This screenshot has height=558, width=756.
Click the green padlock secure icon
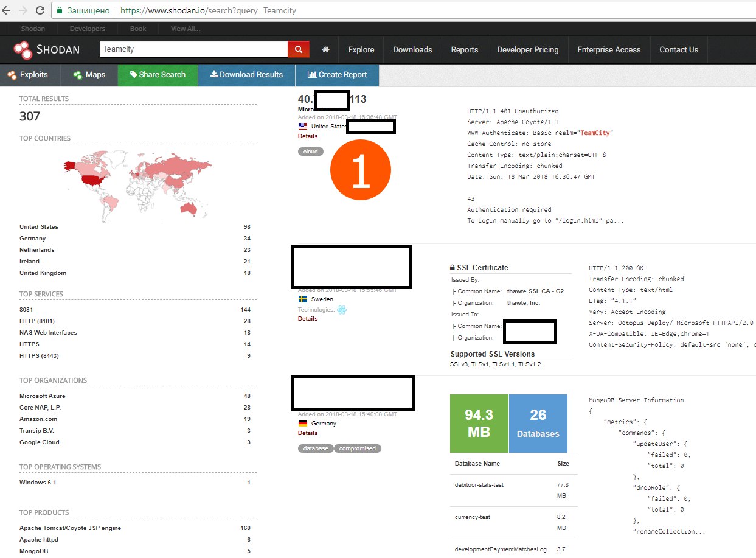pyautogui.click(x=59, y=10)
